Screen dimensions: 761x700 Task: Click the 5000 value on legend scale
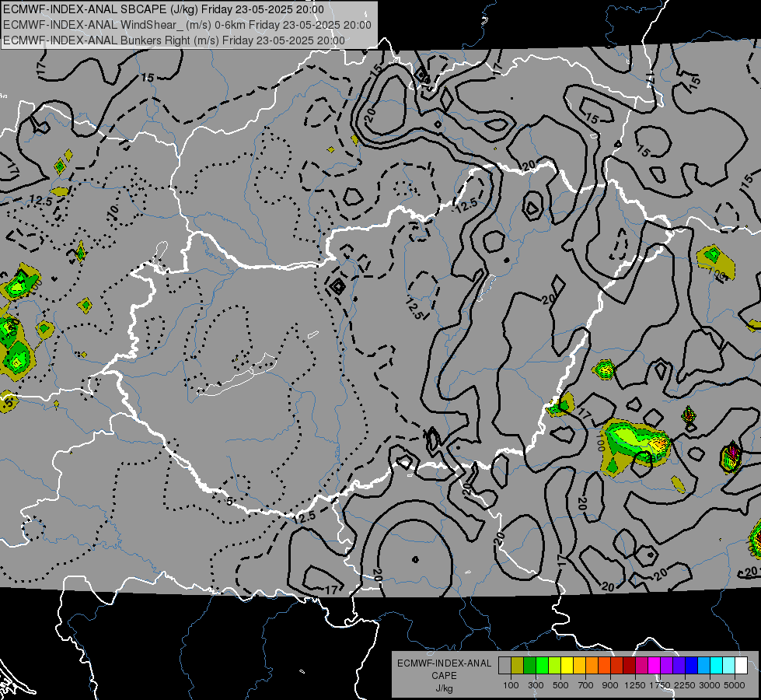[735, 685]
